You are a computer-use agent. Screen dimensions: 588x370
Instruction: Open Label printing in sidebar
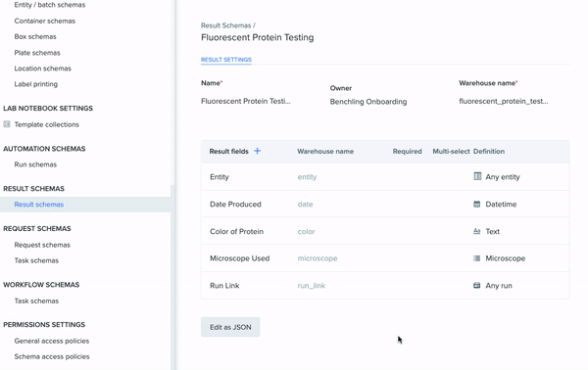(36, 84)
